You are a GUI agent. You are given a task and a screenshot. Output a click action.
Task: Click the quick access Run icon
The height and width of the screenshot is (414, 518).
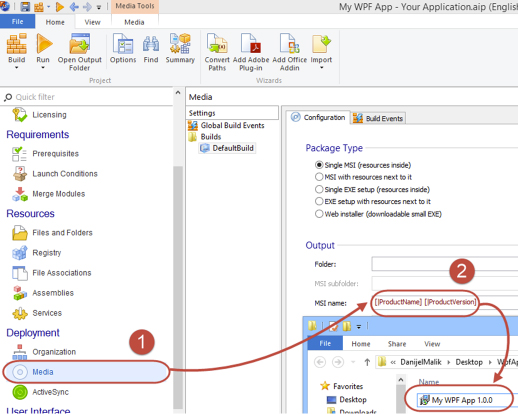60,6
